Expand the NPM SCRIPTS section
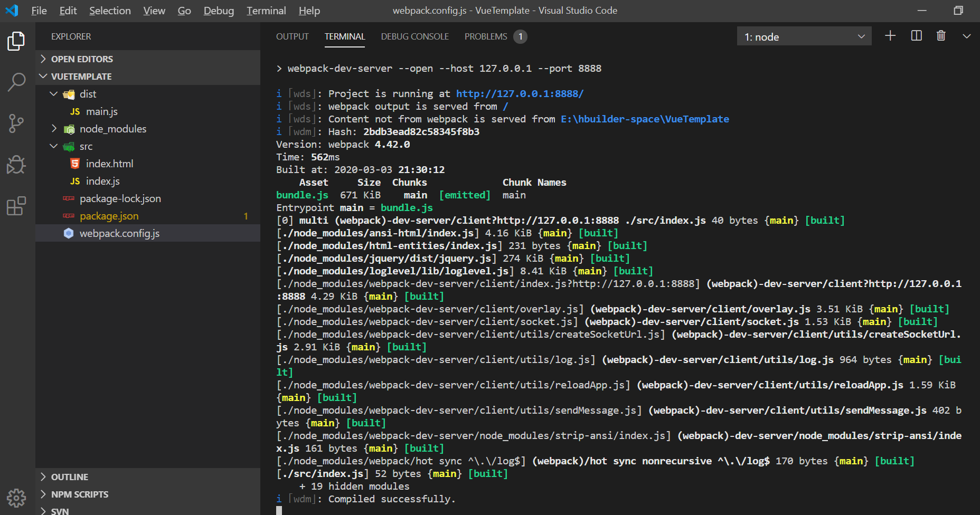This screenshot has height=515, width=980. (x=43, y=494)
